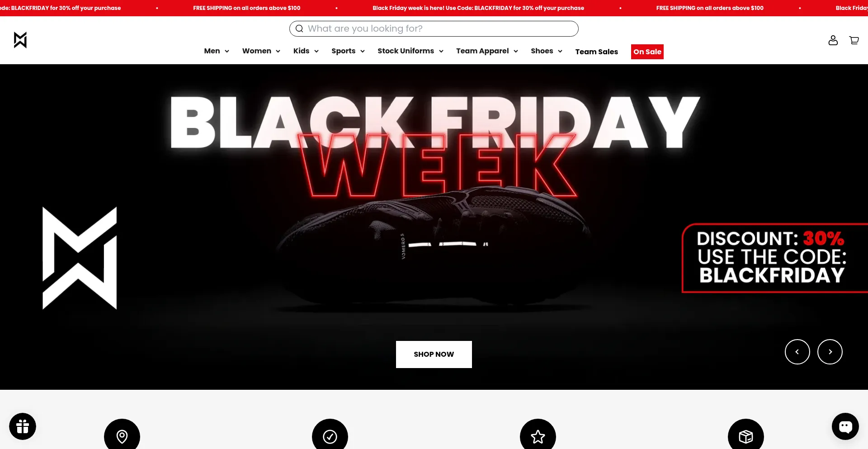The height and width of the screenshot is (449, 868).
Task: Expand the Stock Uniforms dropdown
Action: [x=410, y=51]
